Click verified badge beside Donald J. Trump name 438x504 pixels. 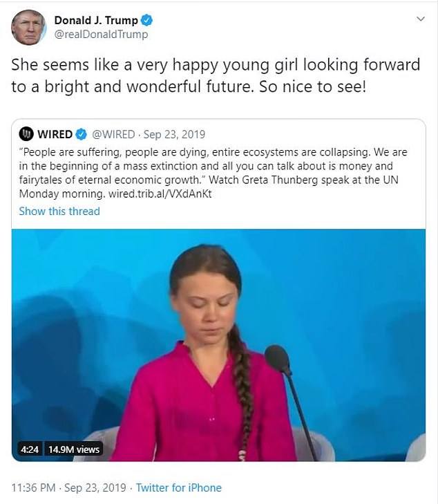pyautogui.click(x=146, y=20)
